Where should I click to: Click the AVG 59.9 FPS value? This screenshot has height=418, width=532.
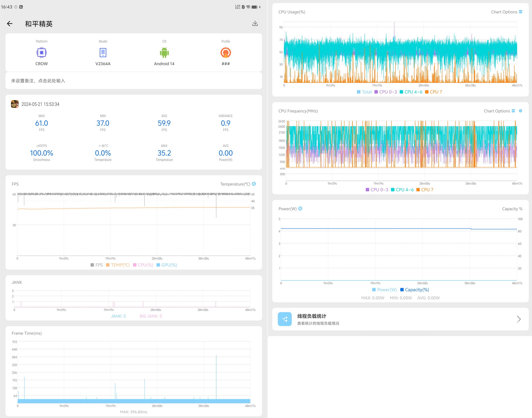pyautogui.click(x=164, y=123)
